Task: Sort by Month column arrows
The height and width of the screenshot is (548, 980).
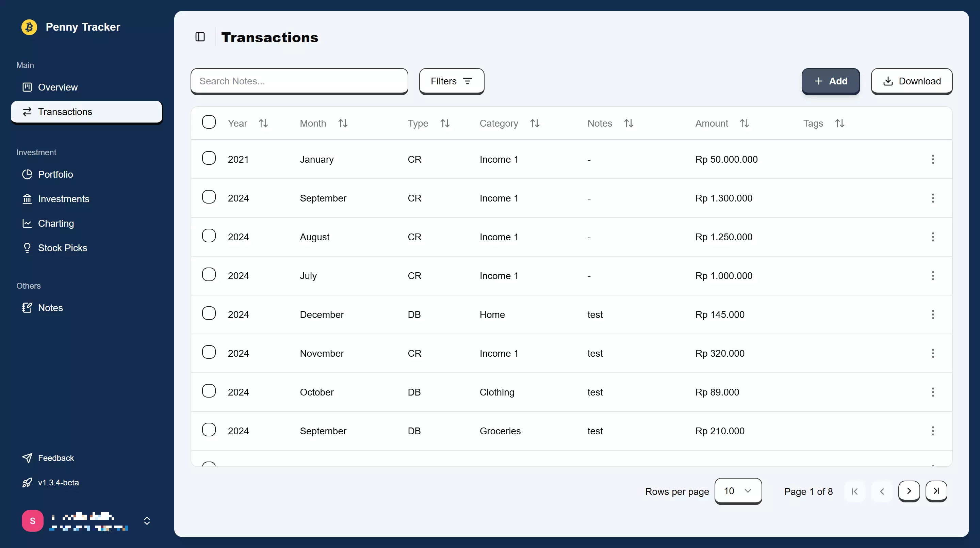Action: pyautogui.click(x=343, y=123)
